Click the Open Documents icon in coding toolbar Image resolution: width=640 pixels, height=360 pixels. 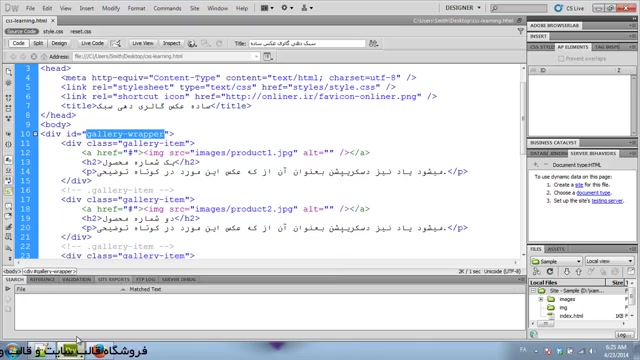coord(9,72)
